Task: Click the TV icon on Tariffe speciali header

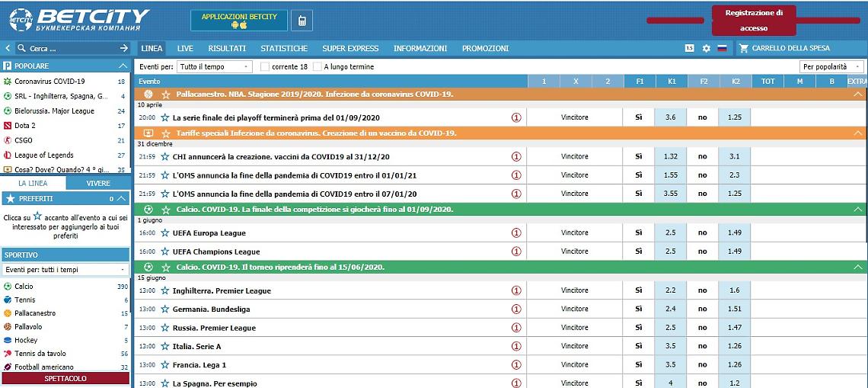Action: point(148,133)
